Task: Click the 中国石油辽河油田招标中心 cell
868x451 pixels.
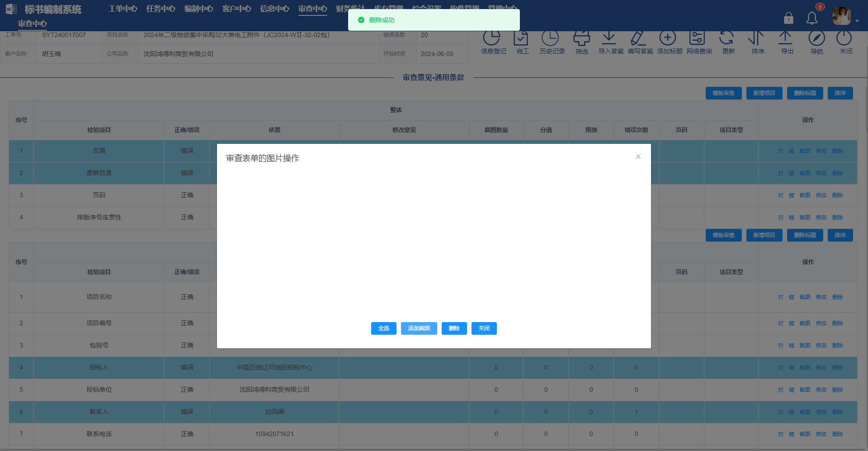Action: tap(274, 368)
